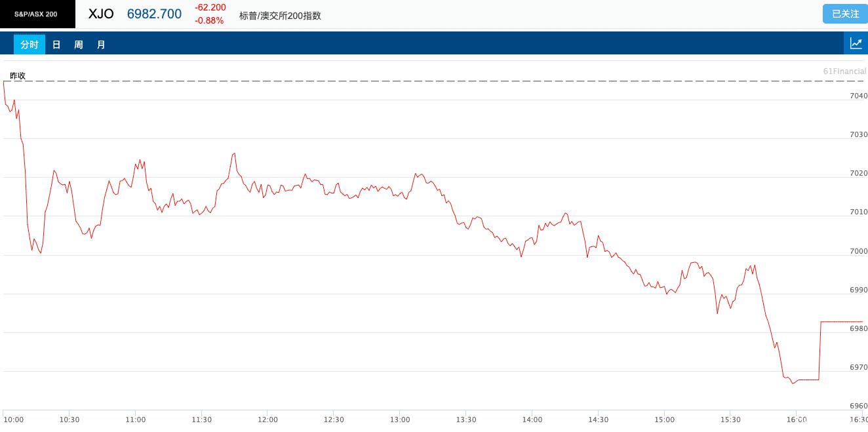Click the 12:30 time axis label

click(334, 420)
